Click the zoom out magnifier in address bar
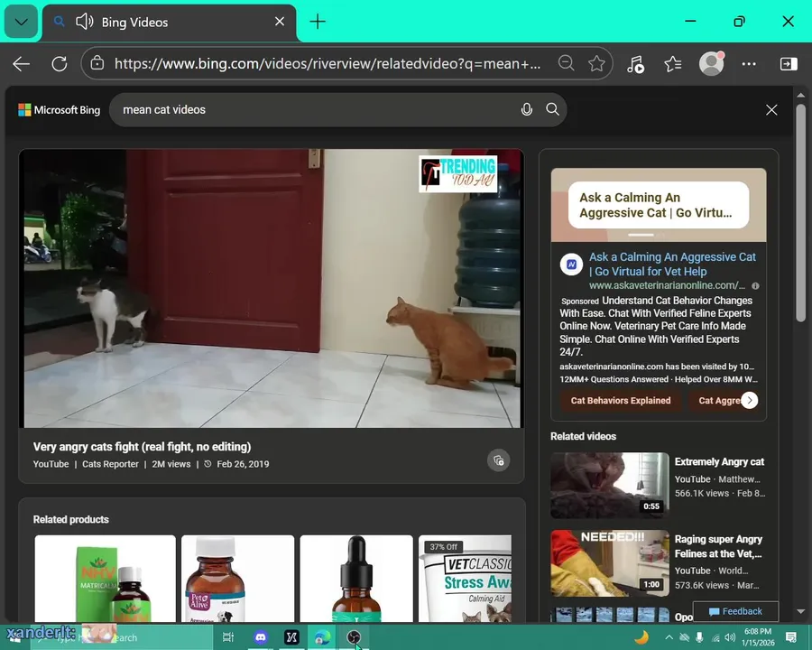Viewport: 812px width, 650px height. [566, 63]
